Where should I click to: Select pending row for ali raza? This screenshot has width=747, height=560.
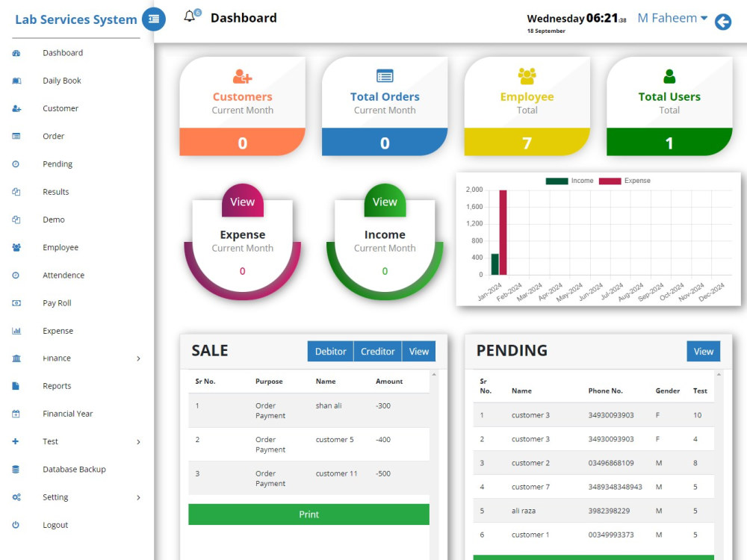(x=594, y=511)
